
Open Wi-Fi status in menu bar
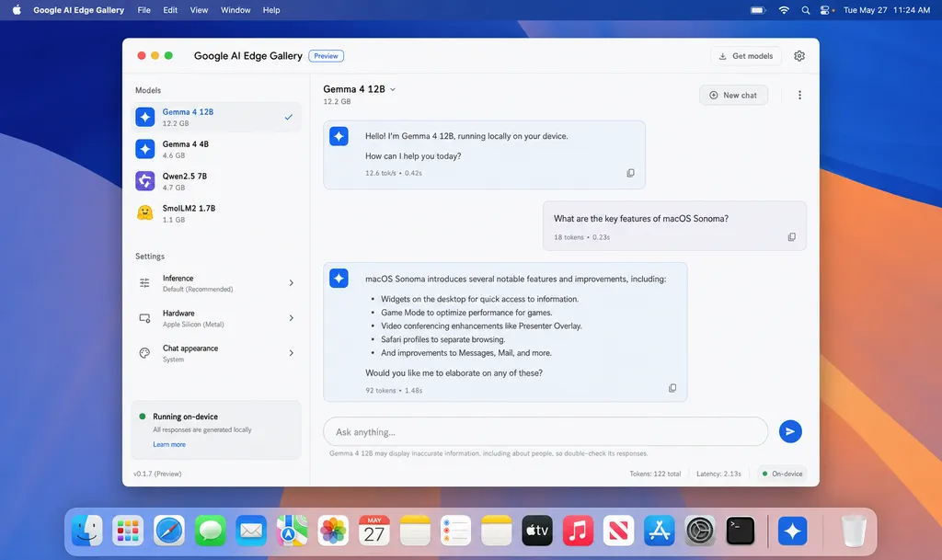point(784,10)
